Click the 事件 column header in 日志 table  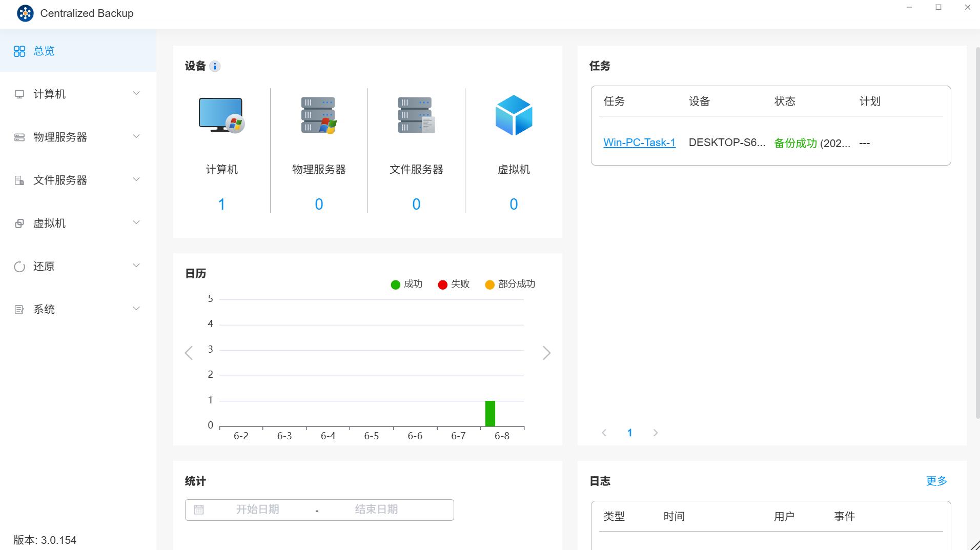[844, 516]
